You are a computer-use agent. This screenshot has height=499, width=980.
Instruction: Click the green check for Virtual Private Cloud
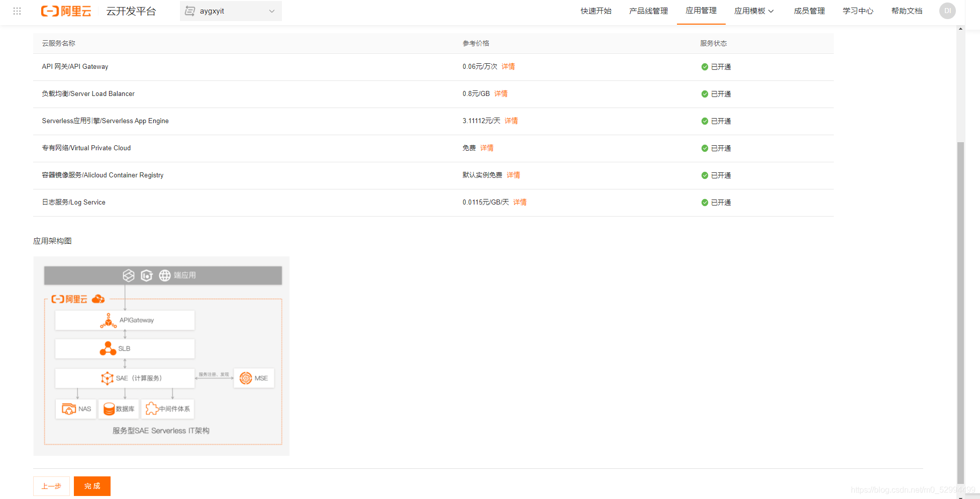(x=705, y=148)
